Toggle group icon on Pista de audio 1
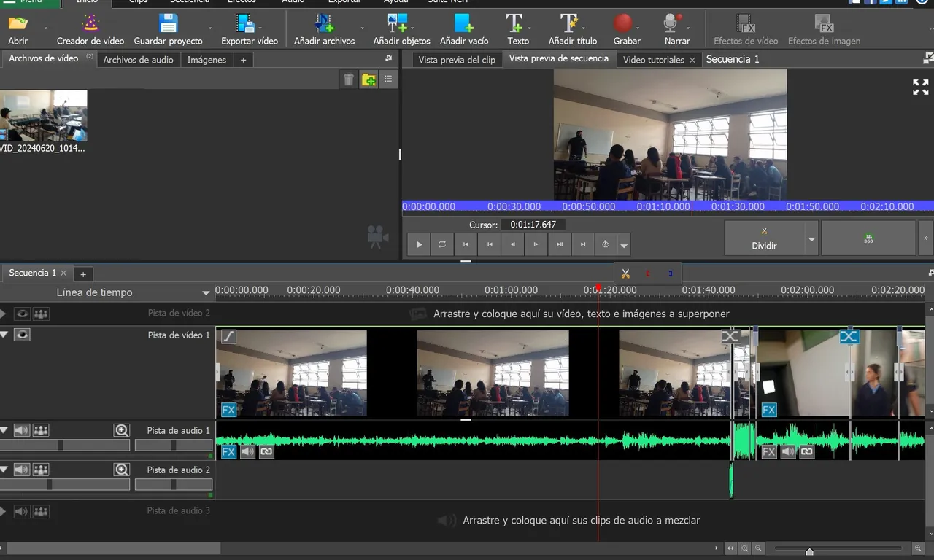 coord(41,430)
